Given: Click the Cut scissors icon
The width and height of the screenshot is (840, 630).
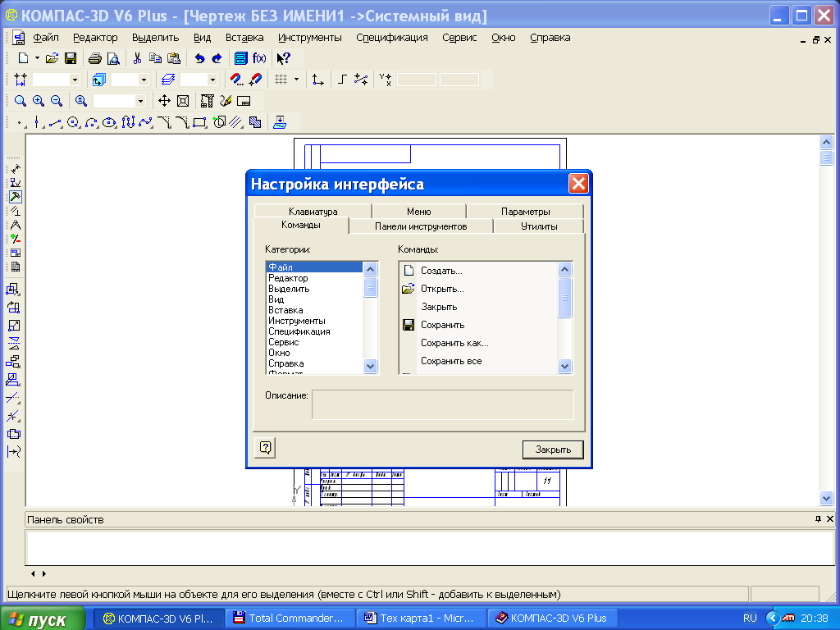Looking at the screenshot, I should [137, 58].
